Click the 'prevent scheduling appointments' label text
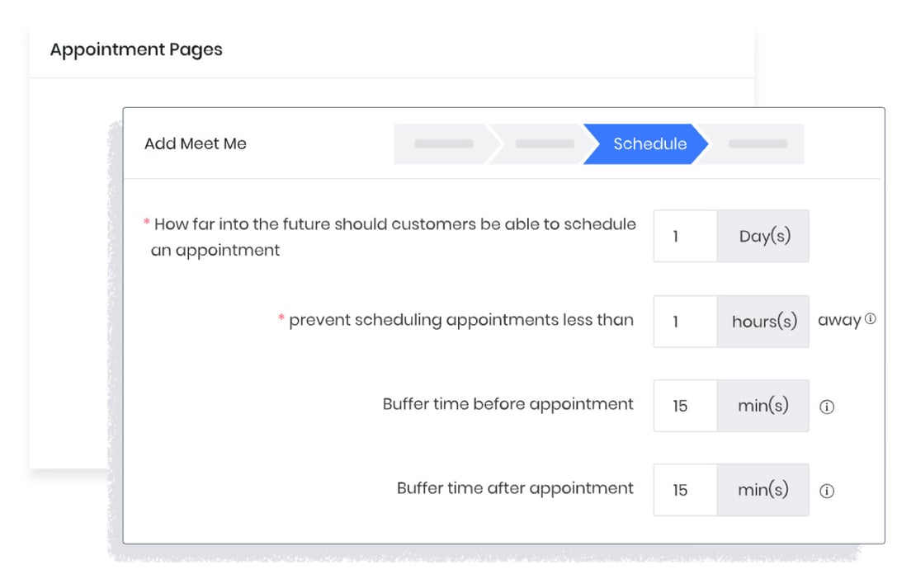Viewport: 916px width, 588px height. (x=462, y=320)
